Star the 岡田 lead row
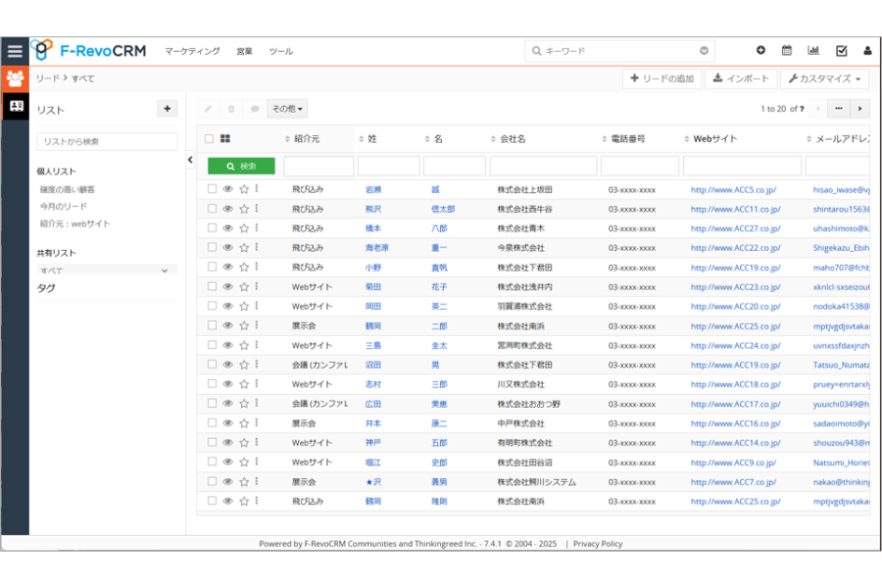Viewport: 882px width, 588px height. click(244, 306)
